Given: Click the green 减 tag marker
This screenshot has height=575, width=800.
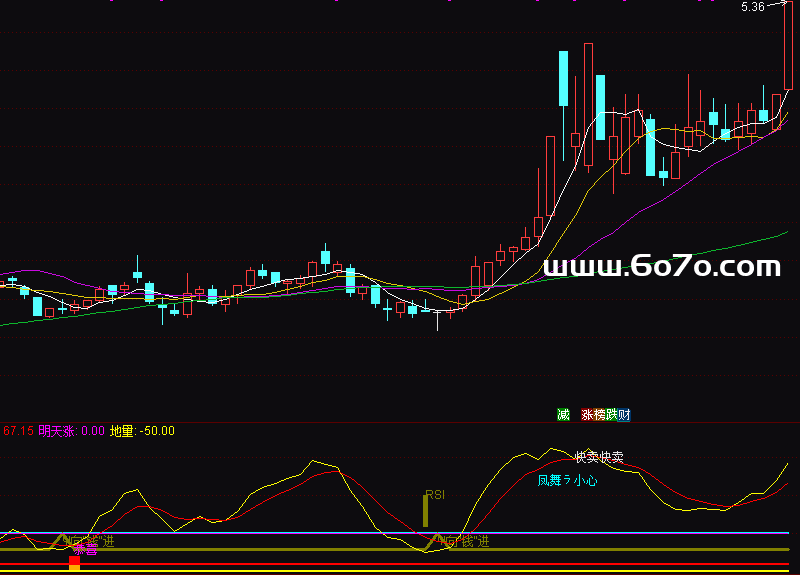Looking at the screenshot, I should (564, 415).
